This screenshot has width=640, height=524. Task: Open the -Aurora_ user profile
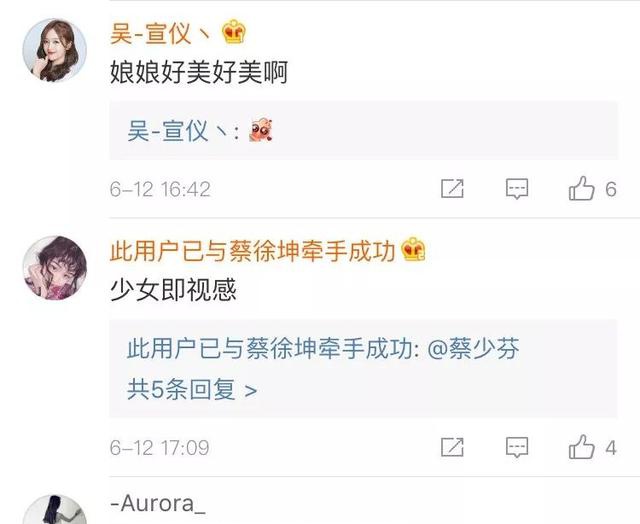click(x=158, y=503)
